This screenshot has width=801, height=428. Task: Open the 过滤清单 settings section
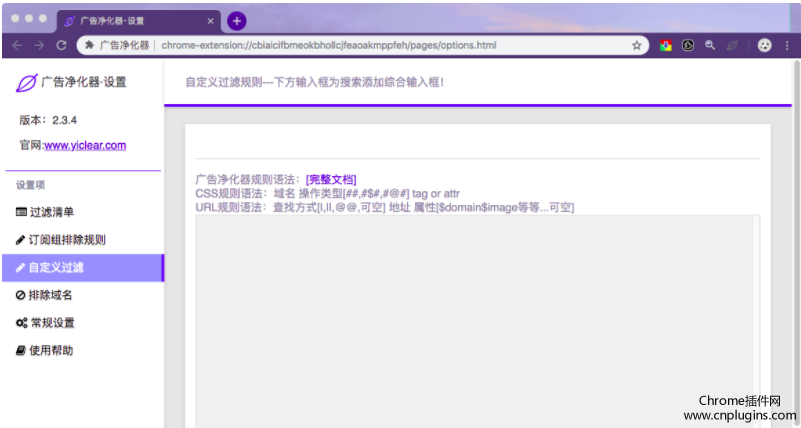pos(52,212)
